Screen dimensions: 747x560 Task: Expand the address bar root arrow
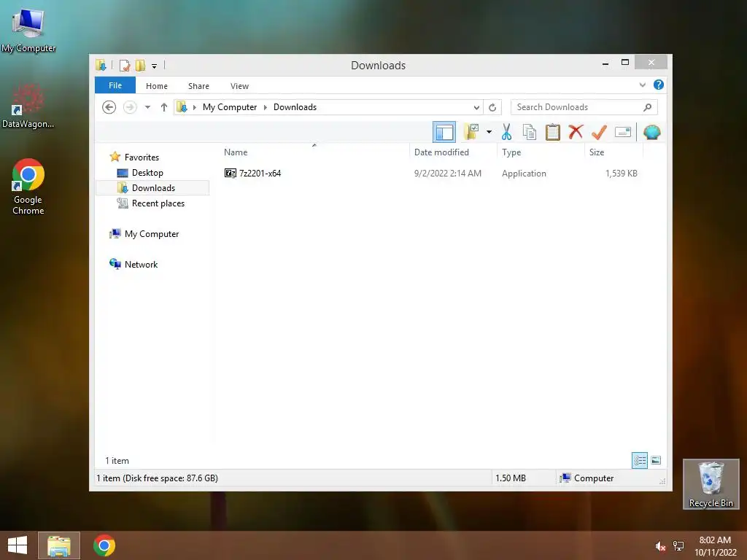(194, 107)
